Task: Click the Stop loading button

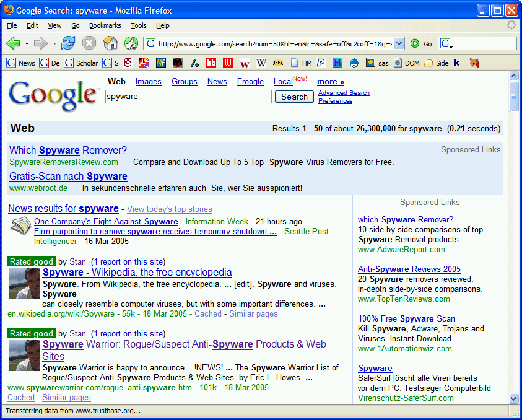Action: (89, 43)
